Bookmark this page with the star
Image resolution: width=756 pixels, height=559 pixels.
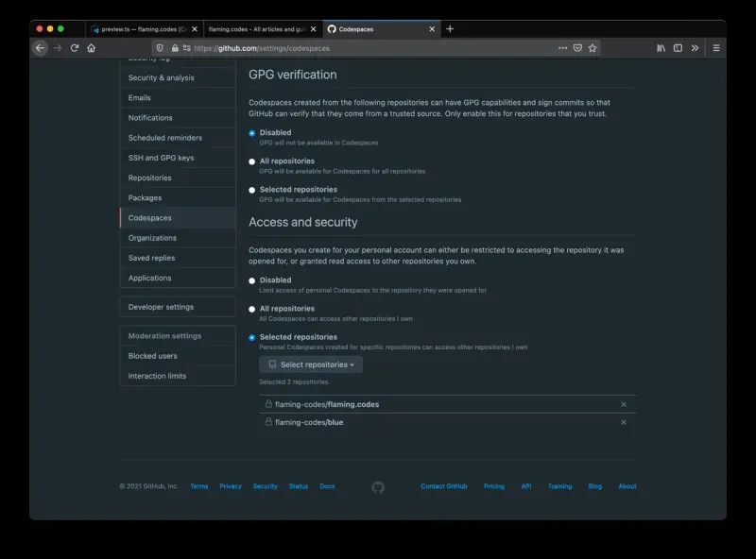[593, 48]
